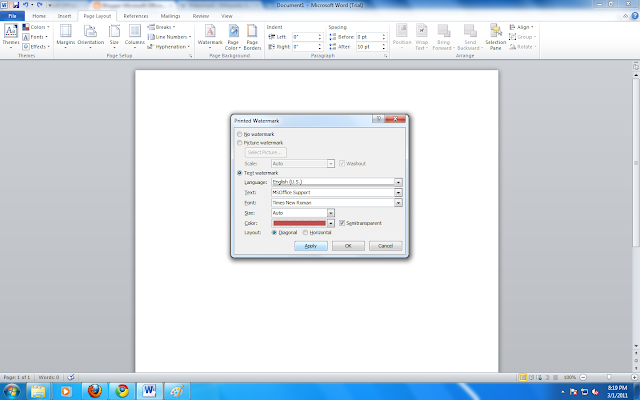The height and width of the screenshot is (400, 640).
Task: Click the Right indent field
Action: pos(304,47)
